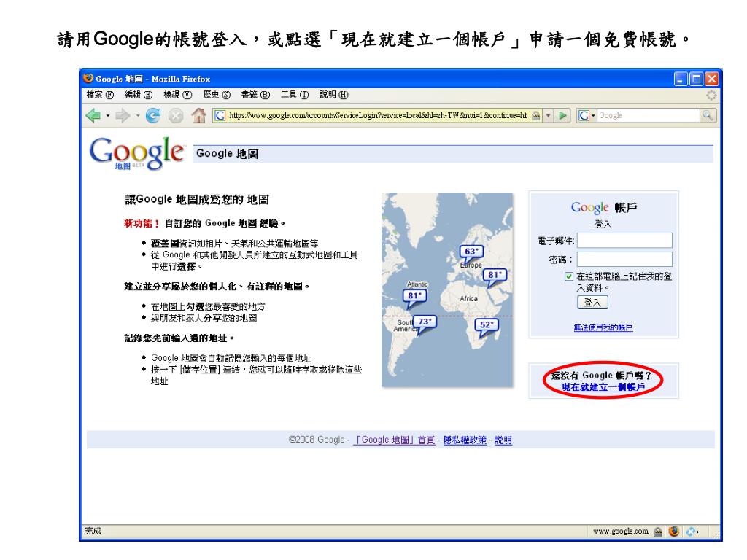
Task: Open the 說明 footer link
Action: (x=503, y=440)
